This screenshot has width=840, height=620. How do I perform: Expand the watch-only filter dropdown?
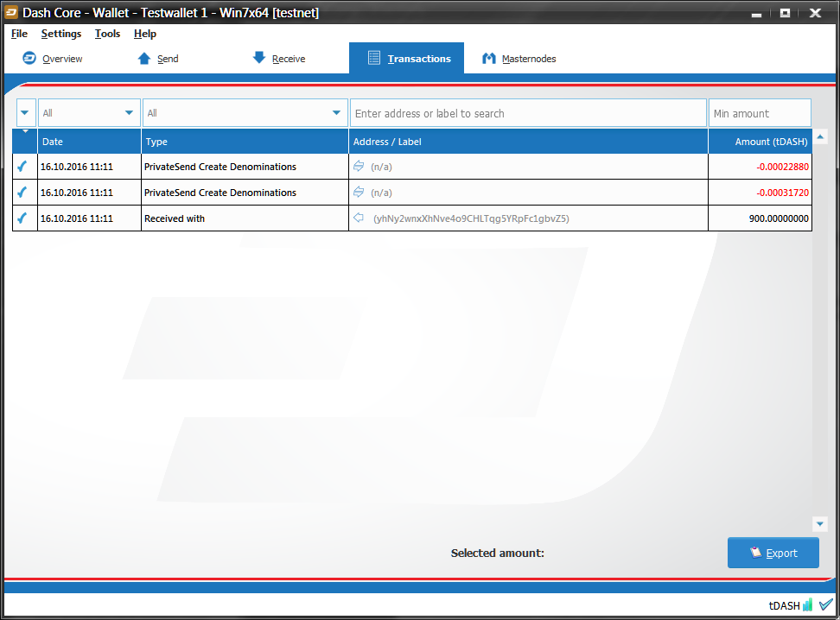[x=26, y=113]
